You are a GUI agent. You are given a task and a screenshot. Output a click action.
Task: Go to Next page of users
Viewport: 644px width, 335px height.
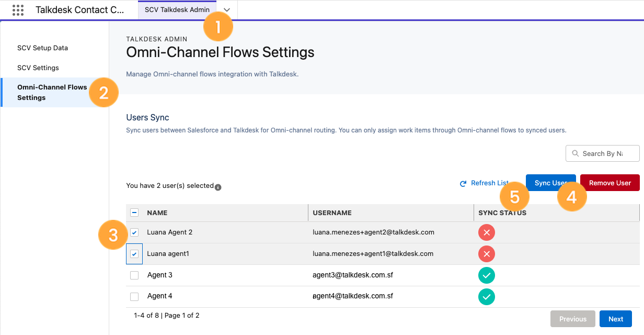click(x=616, y=319)
